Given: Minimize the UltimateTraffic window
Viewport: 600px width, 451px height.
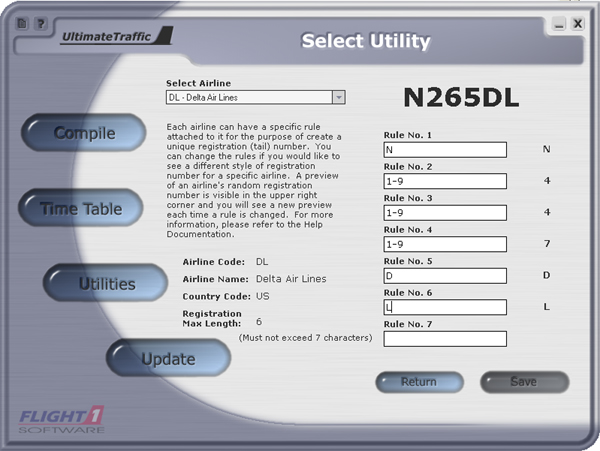Looking at the screenshot, I should tap(559, 24).
